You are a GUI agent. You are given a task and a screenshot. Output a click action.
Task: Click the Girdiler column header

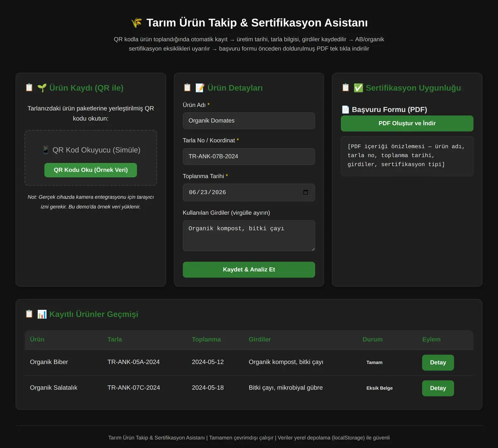point(260,339)
